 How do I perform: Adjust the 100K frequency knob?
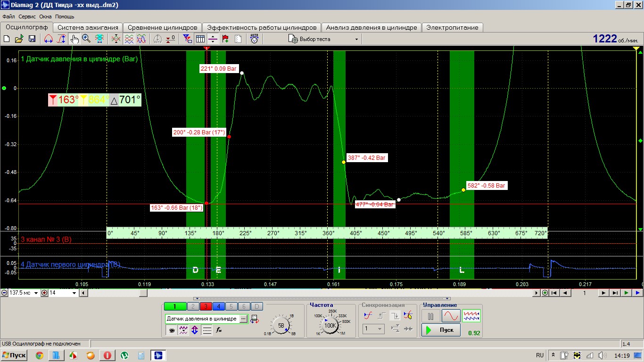click(x=330, y=325)
